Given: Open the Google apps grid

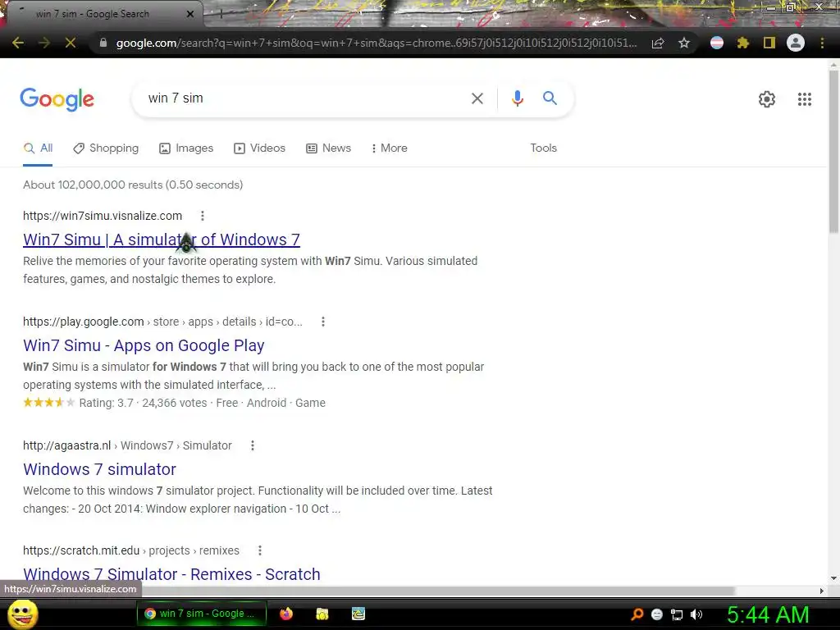Looking at the screenshot, I should click(x=805, y=99).
